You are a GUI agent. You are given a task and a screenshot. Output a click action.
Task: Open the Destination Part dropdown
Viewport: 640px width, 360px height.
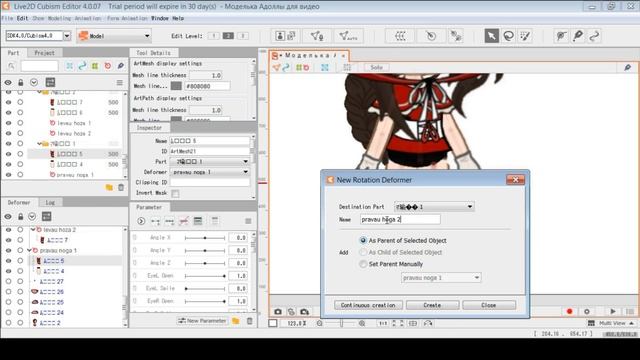434,207
